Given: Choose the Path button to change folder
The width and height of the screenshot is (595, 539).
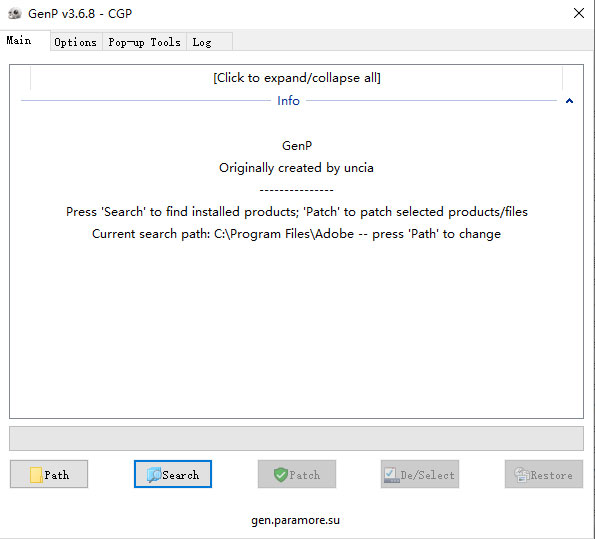Looking at the screenshot, I should coord(49,474).
